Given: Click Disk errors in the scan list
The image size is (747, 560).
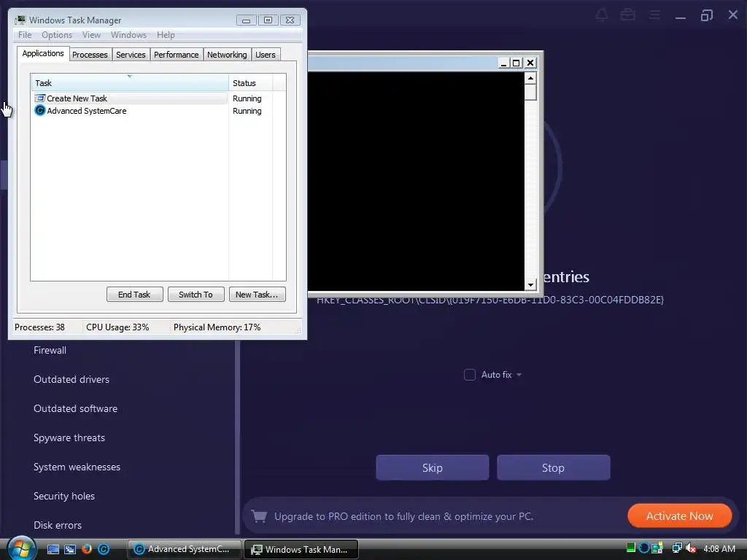Looking at the screenshot, I should click(x=57, y=525).
